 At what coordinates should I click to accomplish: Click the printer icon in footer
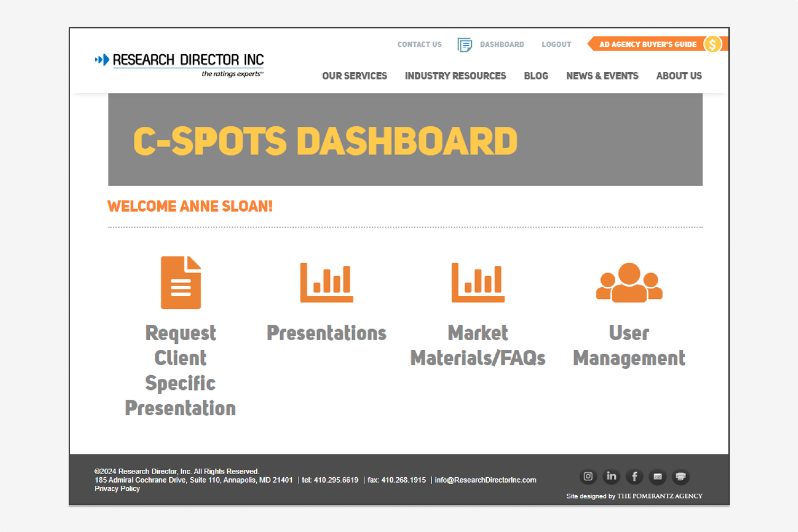pyautogui.click(x=681, y=476)
